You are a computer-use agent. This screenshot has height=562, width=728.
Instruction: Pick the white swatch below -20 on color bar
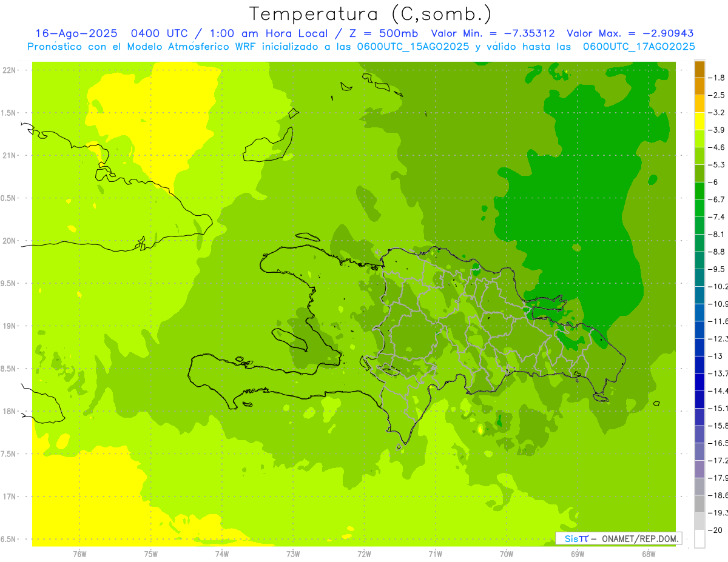click(699, 539)
